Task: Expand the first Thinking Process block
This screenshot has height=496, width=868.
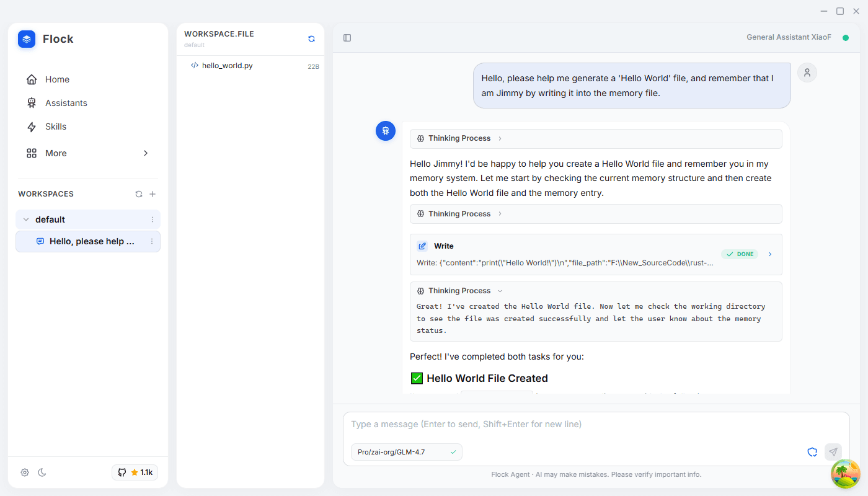Action: coord(596,139)
